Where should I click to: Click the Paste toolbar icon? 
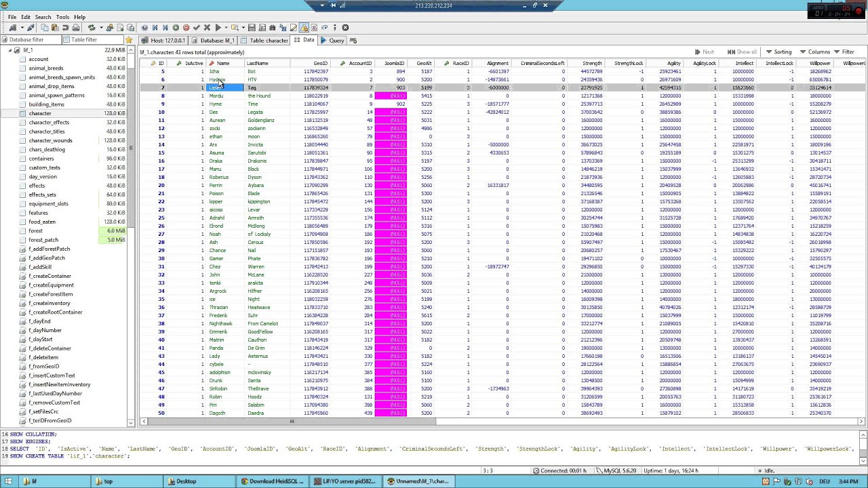(x=55, y=28)
